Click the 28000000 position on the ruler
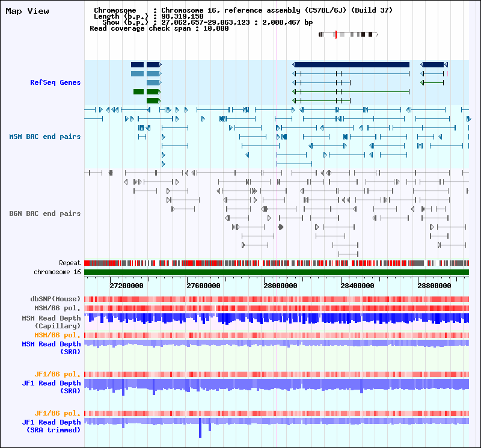Screen dimensions: 481x448 coord(280,286)
